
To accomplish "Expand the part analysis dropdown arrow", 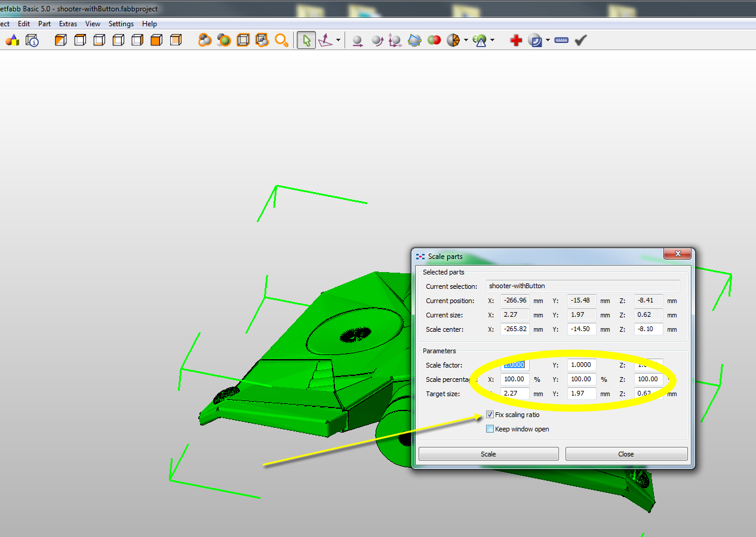I will click(492, 41).
